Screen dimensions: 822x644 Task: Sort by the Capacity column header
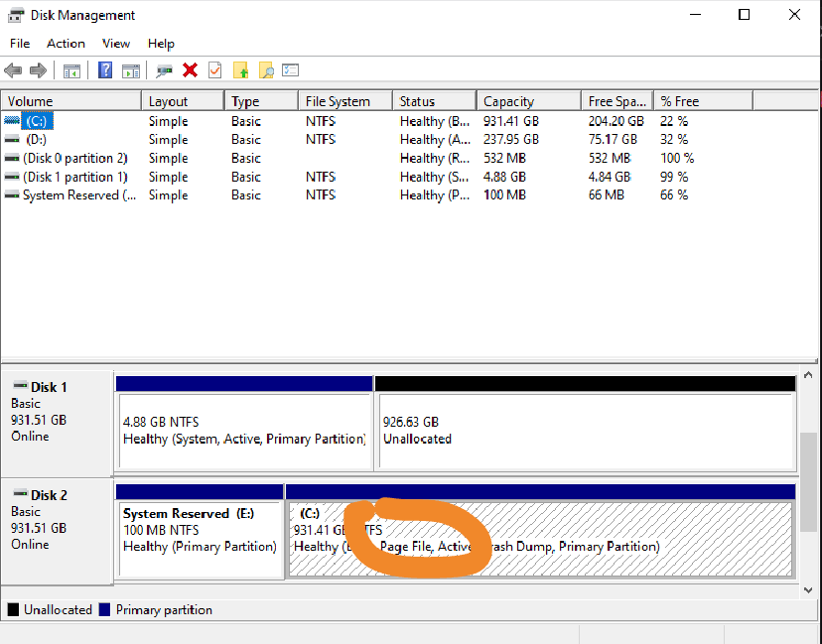point(529,101)
